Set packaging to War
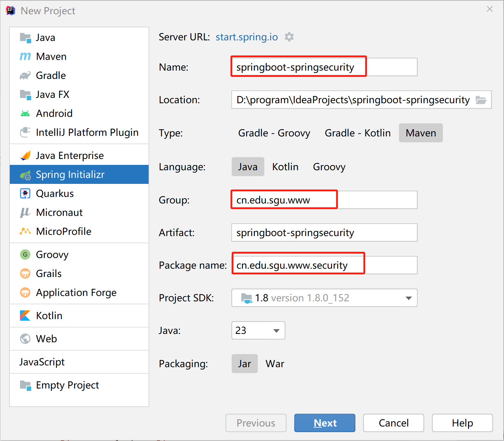The image size is (504, 441). (275, 364)
